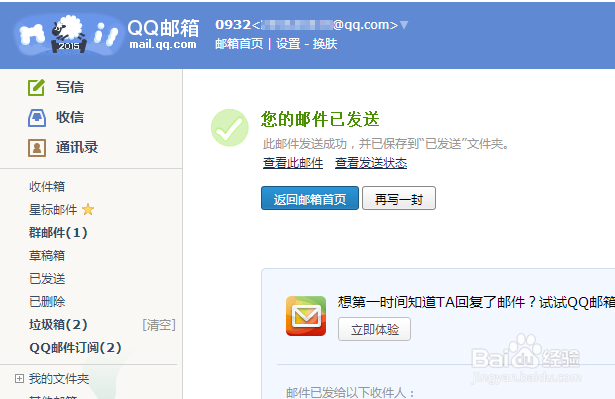
Task: Click the 查看此邮件 link
Action: click(x=293, y=163)
